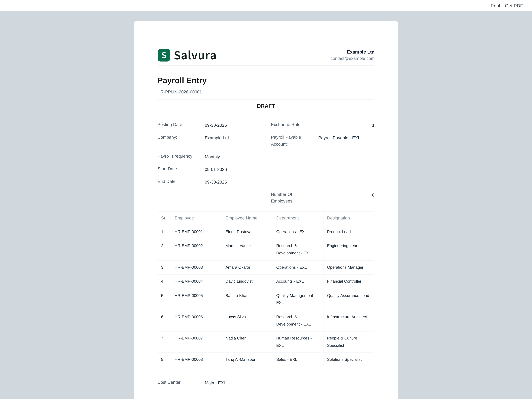The height and width of the screenshot is (399, 532).
Task: Click the DRAFT status label
Action: click(x=266, y=106)
